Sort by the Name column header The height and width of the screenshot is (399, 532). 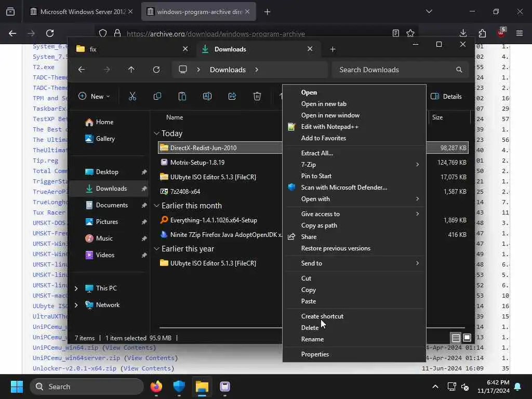[175, 117]
